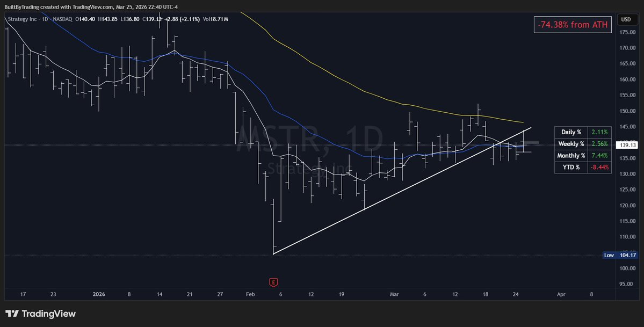Select the Vol 18.71M legend value
The width and height of the screenshot is (644, 327).
215,19
